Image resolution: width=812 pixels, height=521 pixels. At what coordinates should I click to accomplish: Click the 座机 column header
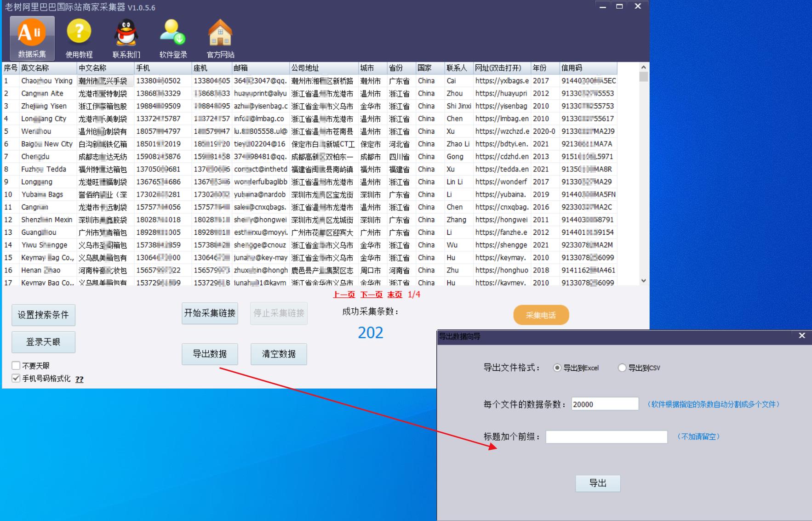click(212, 68)
